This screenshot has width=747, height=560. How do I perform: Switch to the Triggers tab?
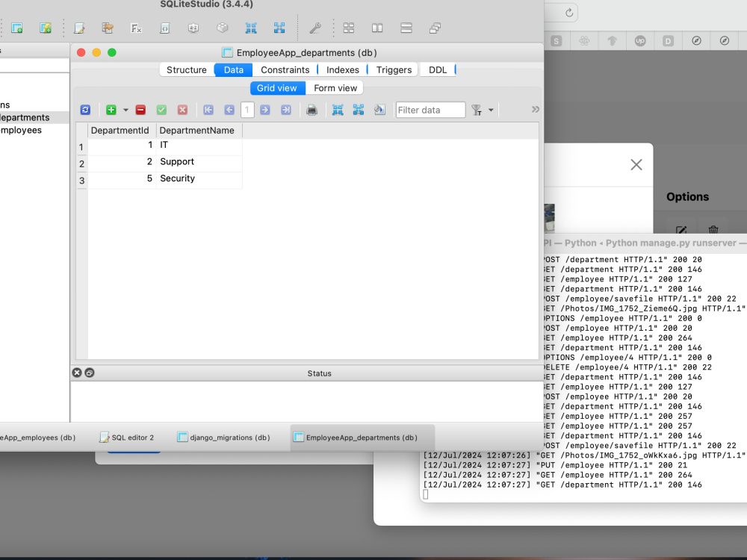(x=394, y=69)
